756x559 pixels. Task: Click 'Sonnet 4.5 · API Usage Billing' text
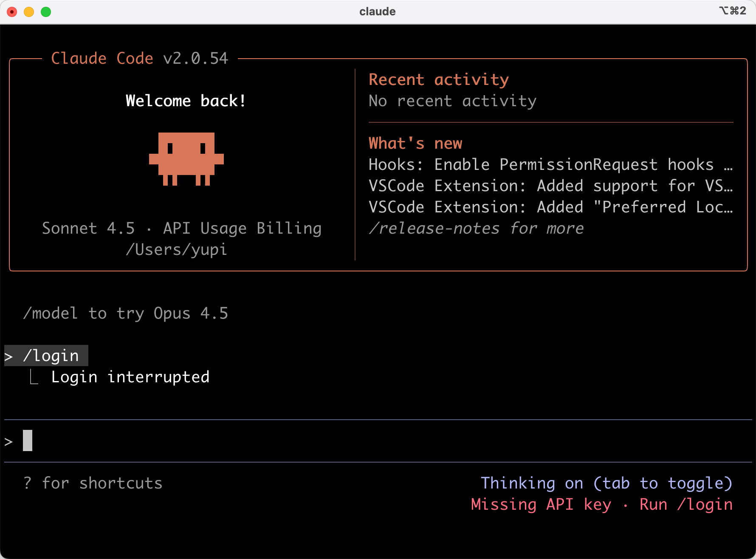tap(182, 229)
